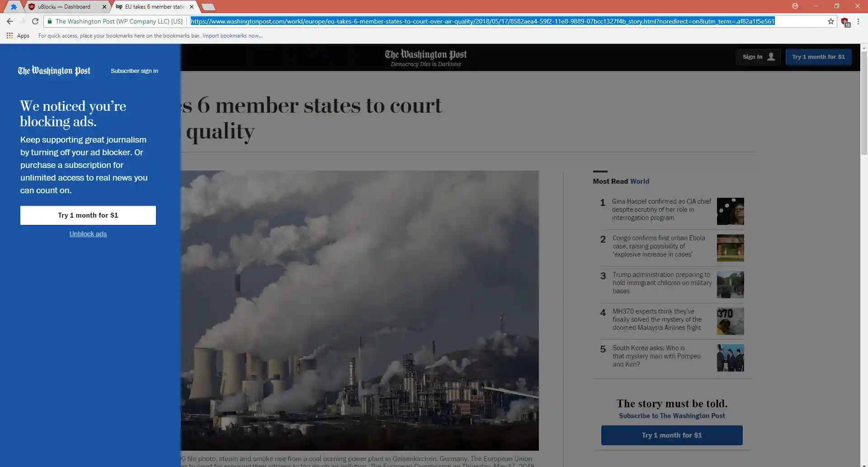Click Unblock ads link in blue panel
868x467 pixels.
88,234
